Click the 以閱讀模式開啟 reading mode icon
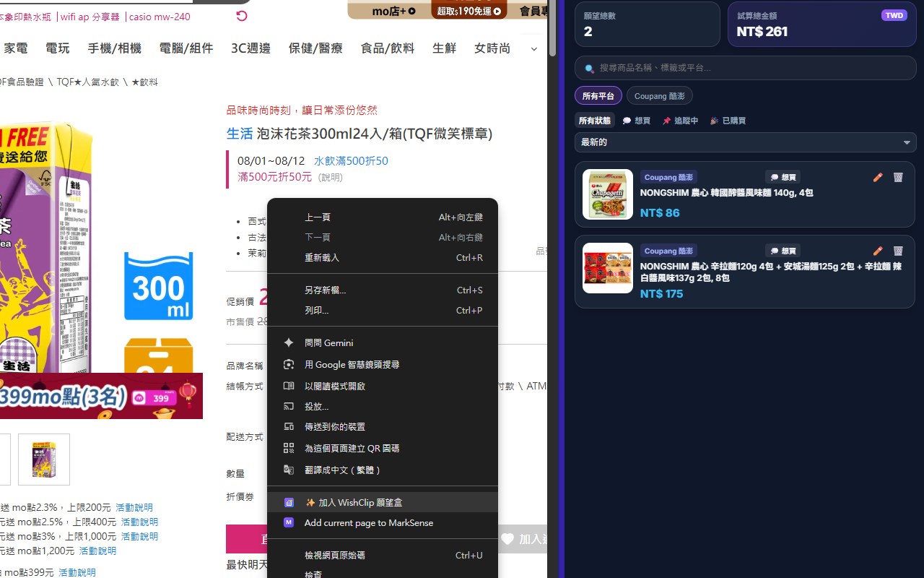 [289, 386]
